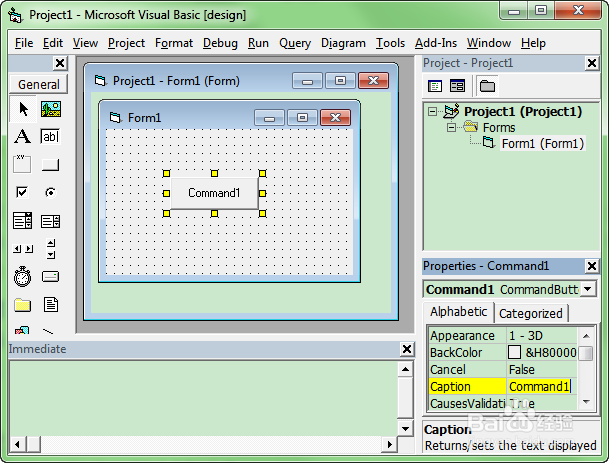Viewport: 609px width, 463px height.
Task: Open the Window menu
Action: [489, 43]
